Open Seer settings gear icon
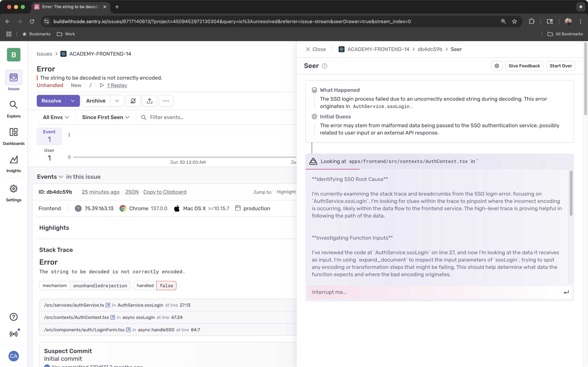 tap(497, 66)
